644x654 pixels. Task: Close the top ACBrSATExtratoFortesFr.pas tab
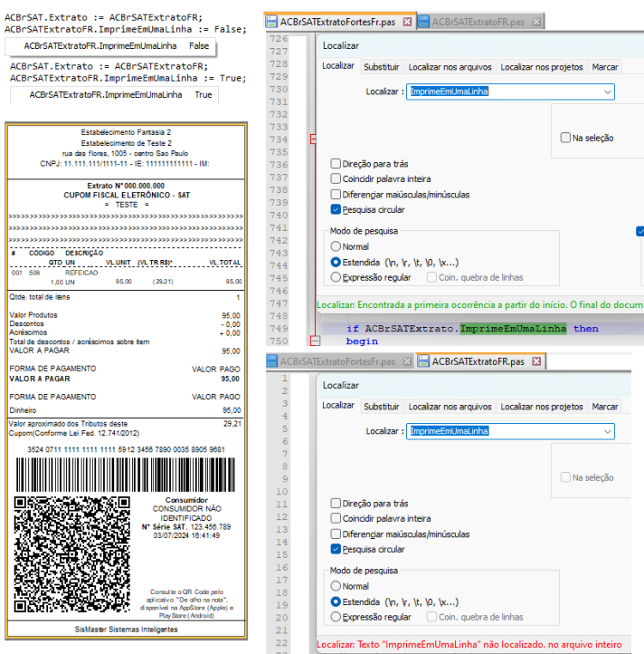click(407, 21)
